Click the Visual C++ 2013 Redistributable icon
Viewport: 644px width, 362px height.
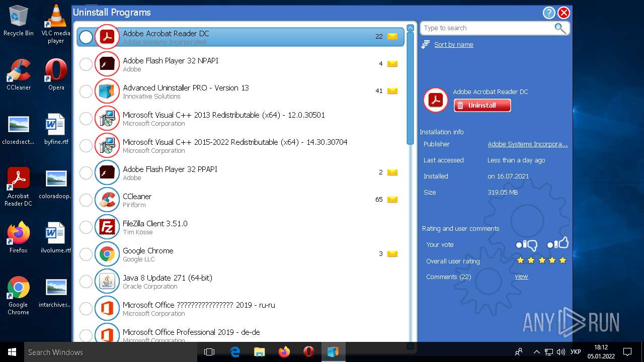pos(107,118)
